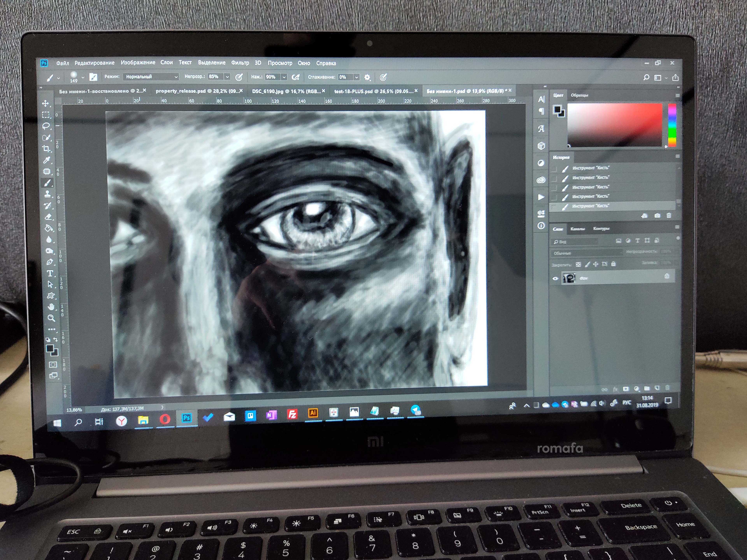Delete current history state trash button
The height and width of the screenshot is (560, 747).
pyautogui.click(x=669, y=215)
